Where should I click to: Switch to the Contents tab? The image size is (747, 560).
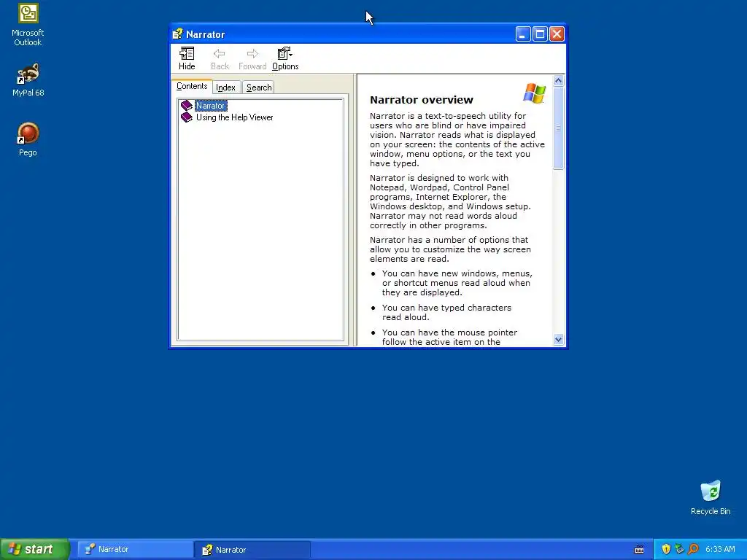tap(192, 86)
